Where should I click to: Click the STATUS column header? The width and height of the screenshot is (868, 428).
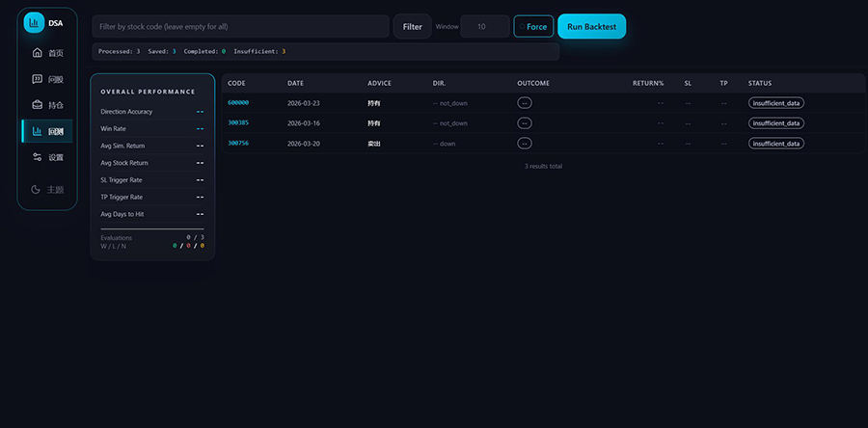pos(760,83)
